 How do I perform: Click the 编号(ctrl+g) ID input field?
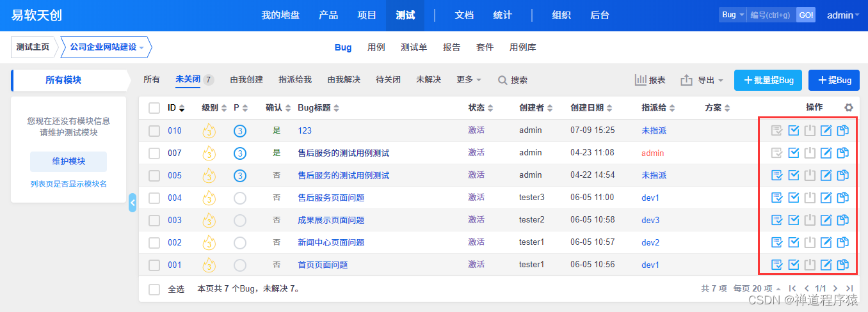[771, 15]
